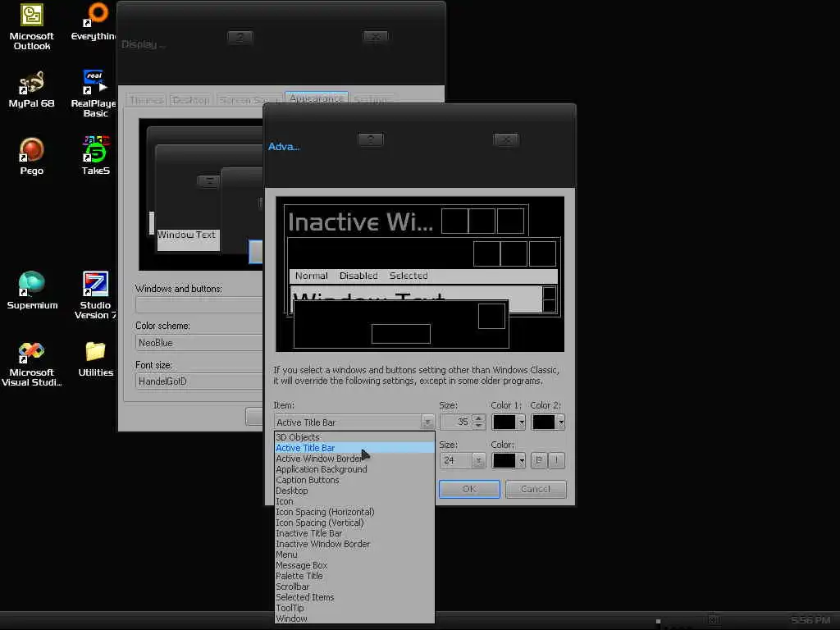840x630 pixels.
Task: Select the Appearance tab
Action: tap(316, 98)
